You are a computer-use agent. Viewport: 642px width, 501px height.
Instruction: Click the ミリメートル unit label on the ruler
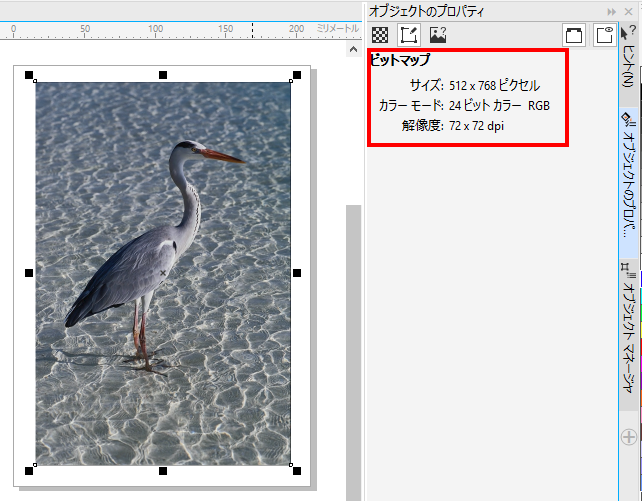tap(337, 28)
